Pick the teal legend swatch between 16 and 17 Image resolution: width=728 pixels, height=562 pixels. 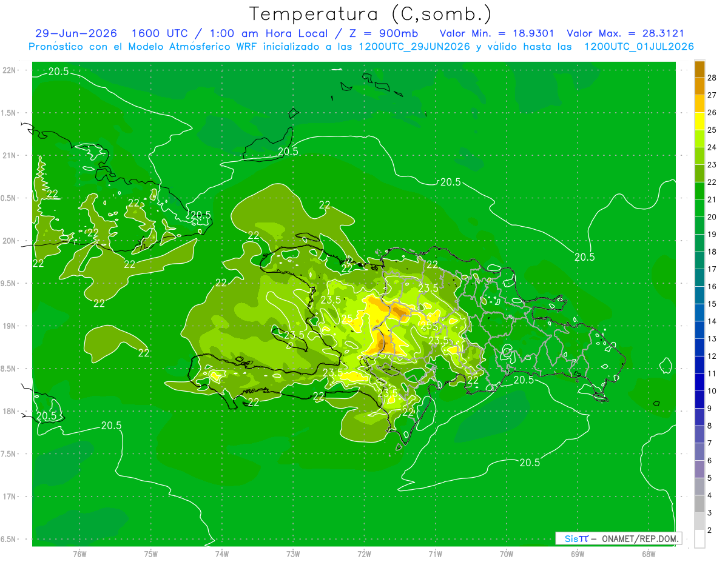699,278
